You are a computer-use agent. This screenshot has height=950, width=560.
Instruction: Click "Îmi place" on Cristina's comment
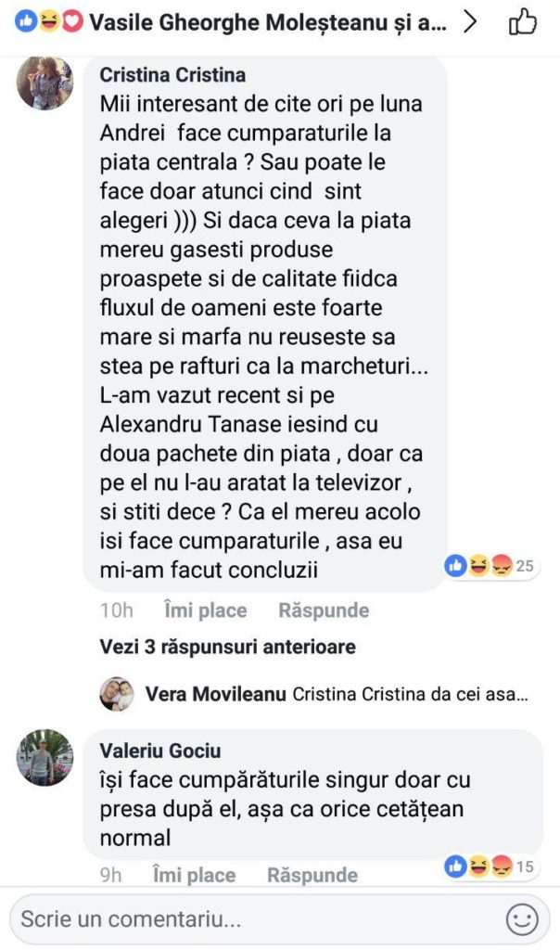point(204,610)
